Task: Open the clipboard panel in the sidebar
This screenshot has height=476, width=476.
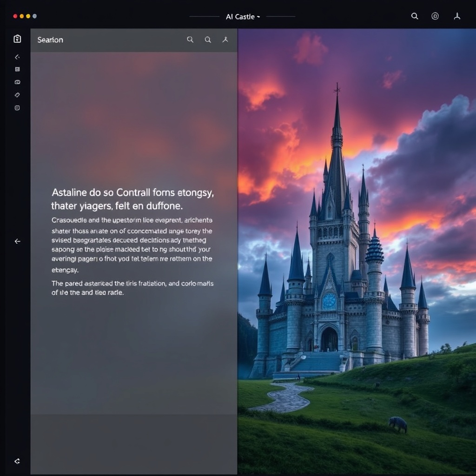Action: [17, 39]
